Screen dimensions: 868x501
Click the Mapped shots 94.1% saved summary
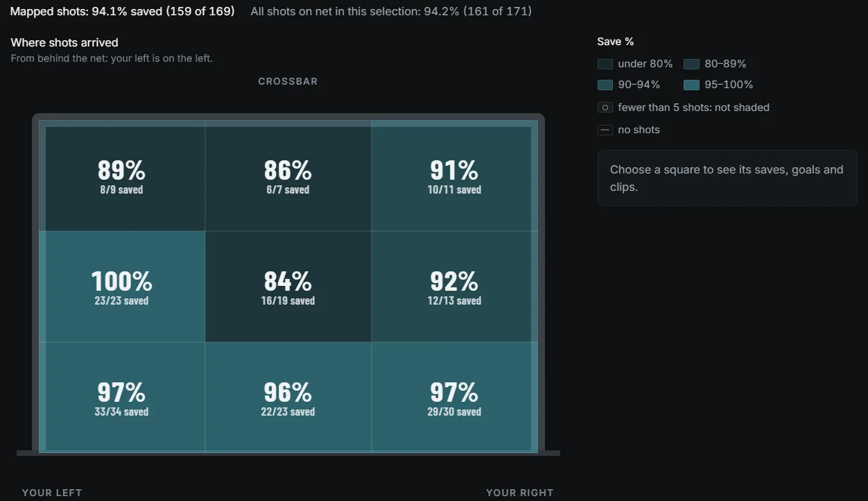pos(122,11)
